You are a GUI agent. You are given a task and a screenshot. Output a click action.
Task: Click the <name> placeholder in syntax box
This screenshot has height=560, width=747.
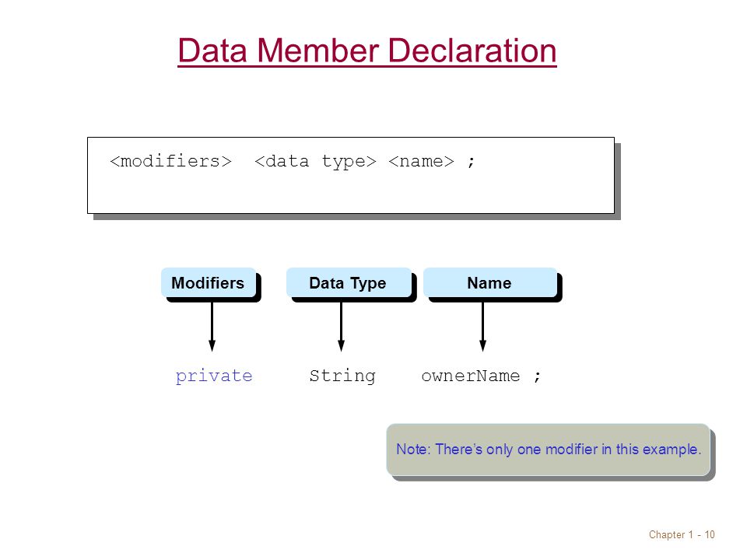pos(421,161)
